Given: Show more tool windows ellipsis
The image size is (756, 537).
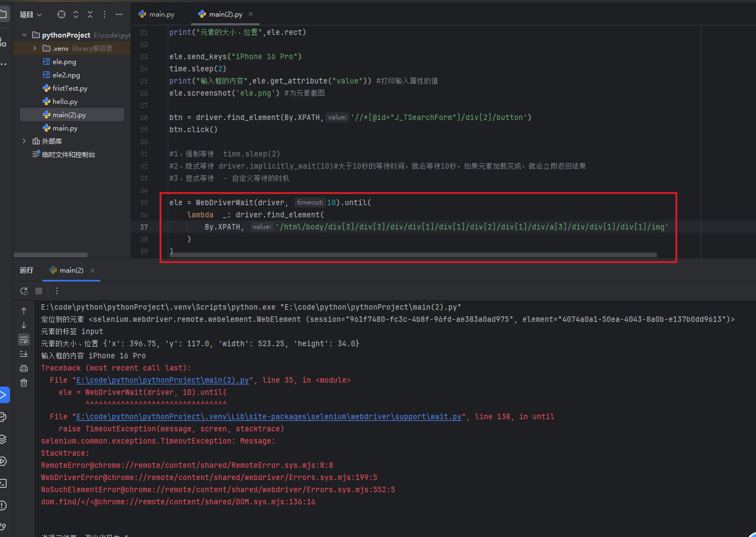Looking at the screenshot, I should point(3,64).
